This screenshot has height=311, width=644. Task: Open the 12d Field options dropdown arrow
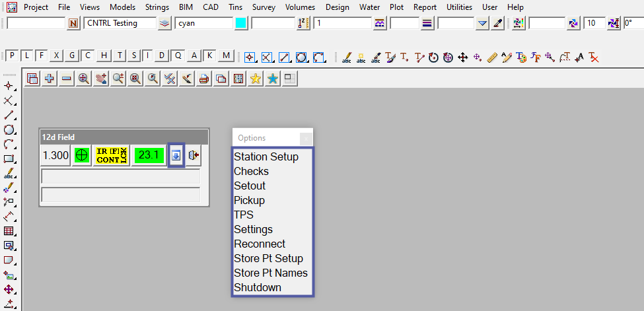pos(176,156)
